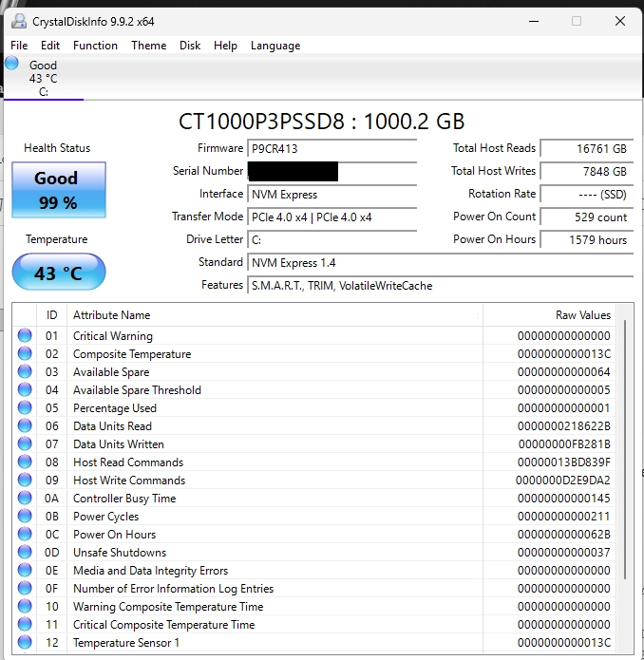Image resolution: width=644 pixels, height=660 pixels.
Task: Click status orb for Temperature Sensor 1 row
Action: (x=25, y=642)
